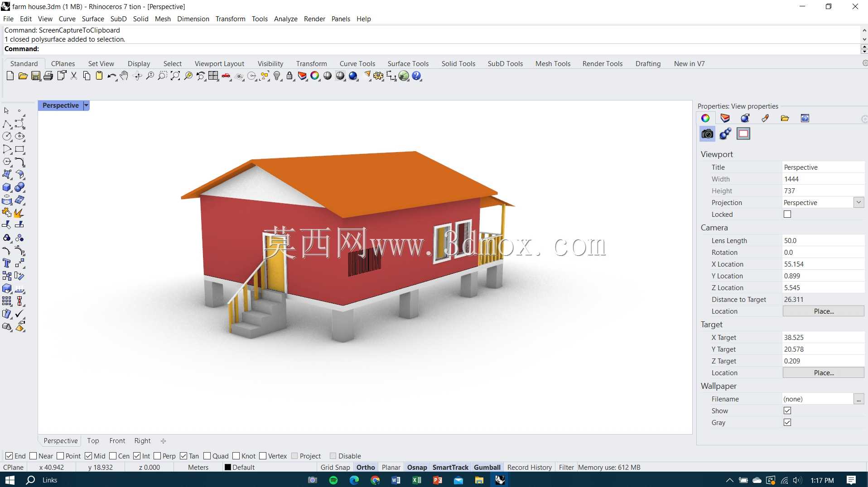Uncheck the wallpaper Show checkbox

pos(787,411)
